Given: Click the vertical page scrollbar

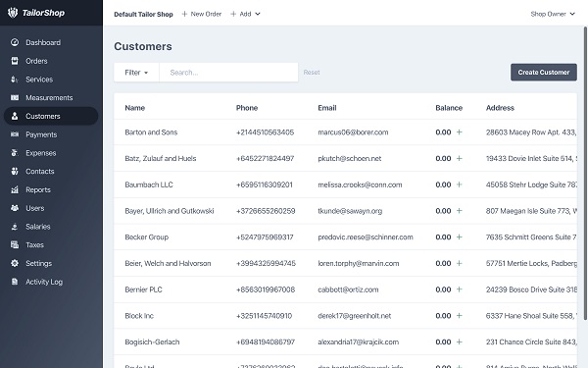Looking at the screenshot, I should click(x=585, y=173).
